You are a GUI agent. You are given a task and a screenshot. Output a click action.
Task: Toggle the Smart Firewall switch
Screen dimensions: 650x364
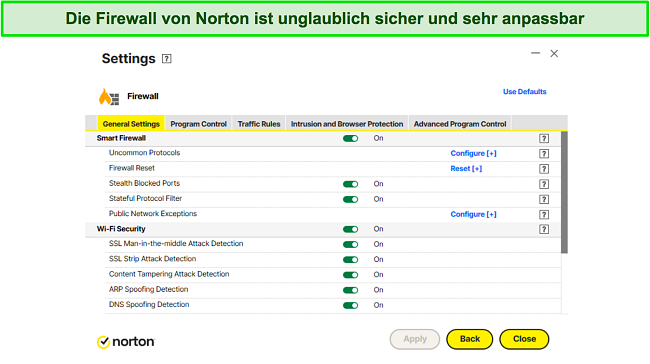tap(350, 138)
